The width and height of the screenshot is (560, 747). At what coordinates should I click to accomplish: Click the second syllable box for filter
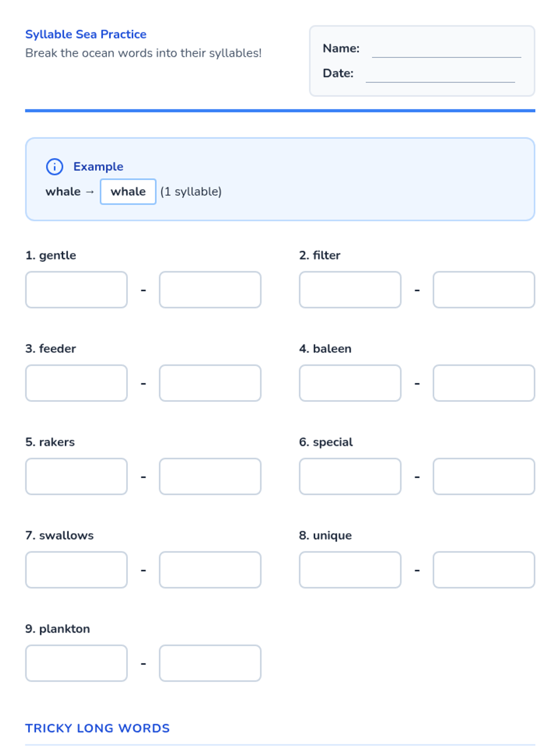click(484, 289)
